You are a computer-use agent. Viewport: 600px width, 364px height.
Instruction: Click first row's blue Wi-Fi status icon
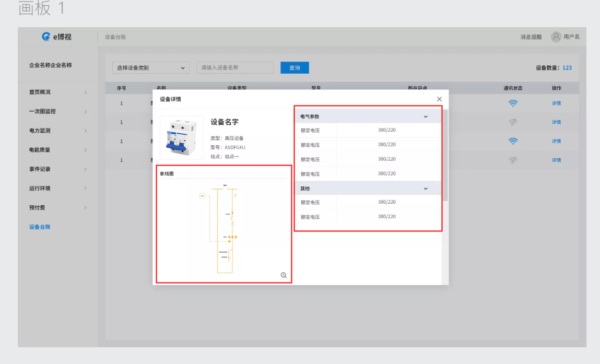tap(513, 103)
